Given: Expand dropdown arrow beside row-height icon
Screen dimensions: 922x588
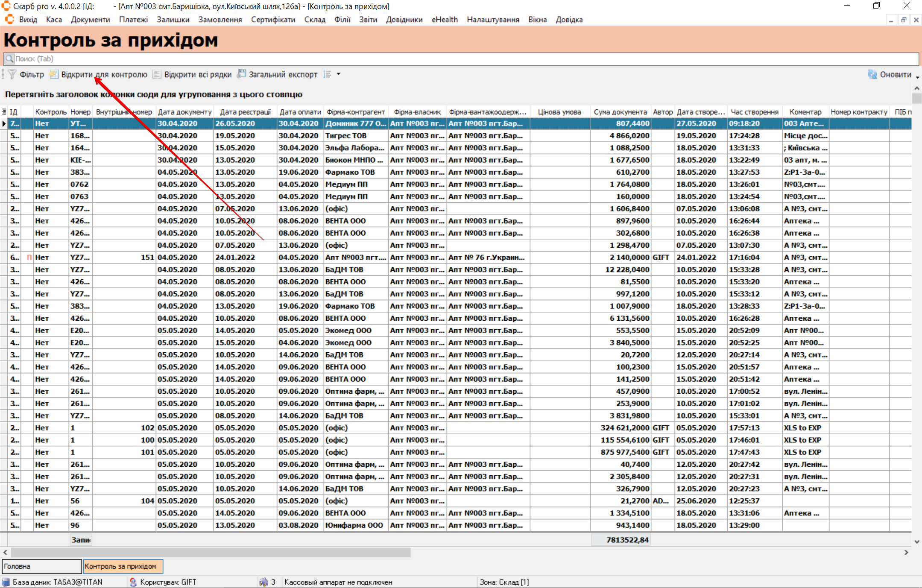Looking at the screenshot, I should point(339,74).
